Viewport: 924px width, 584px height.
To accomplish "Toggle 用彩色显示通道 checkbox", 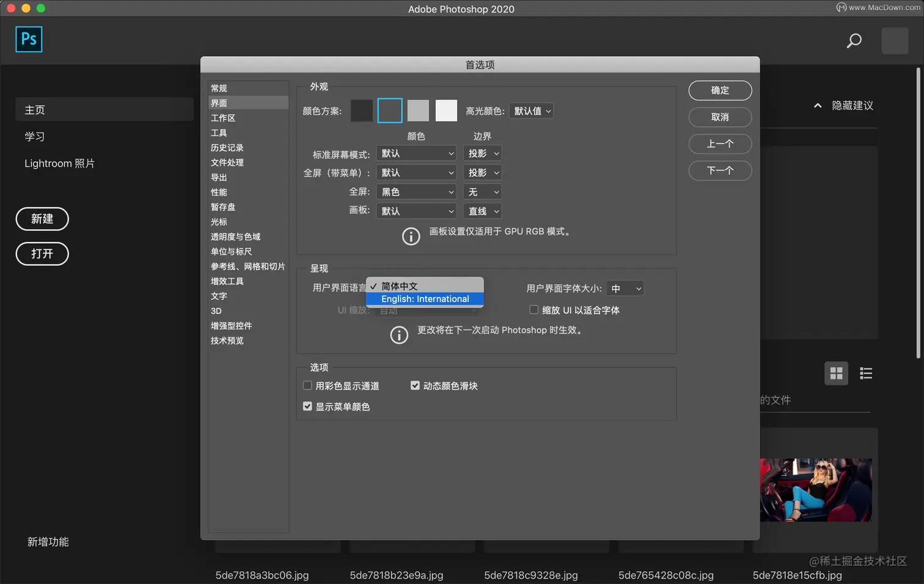I will pyautogui.click(x=307, y=385).
